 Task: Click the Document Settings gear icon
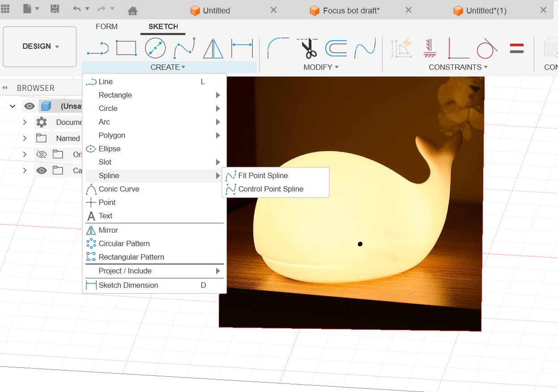(x=42, y=122)
